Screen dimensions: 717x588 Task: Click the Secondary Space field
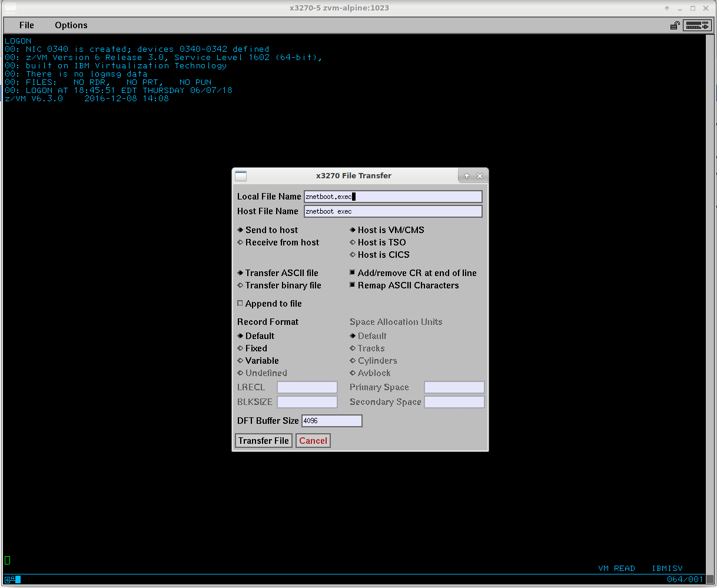point(454,402)
